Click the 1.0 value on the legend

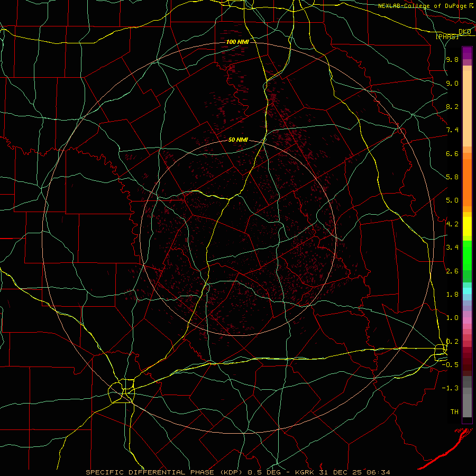click(452, 318)
